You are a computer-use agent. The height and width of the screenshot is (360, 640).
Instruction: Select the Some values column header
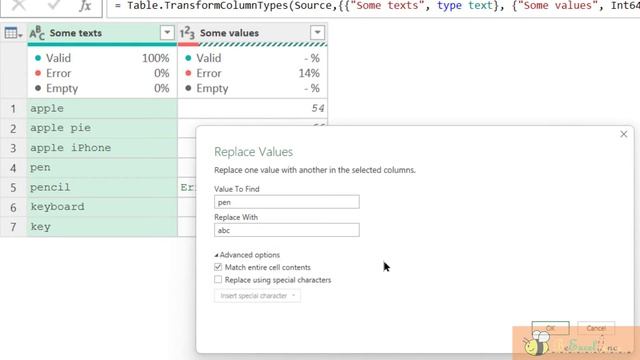pyautogui.click(x=253, y=33)
